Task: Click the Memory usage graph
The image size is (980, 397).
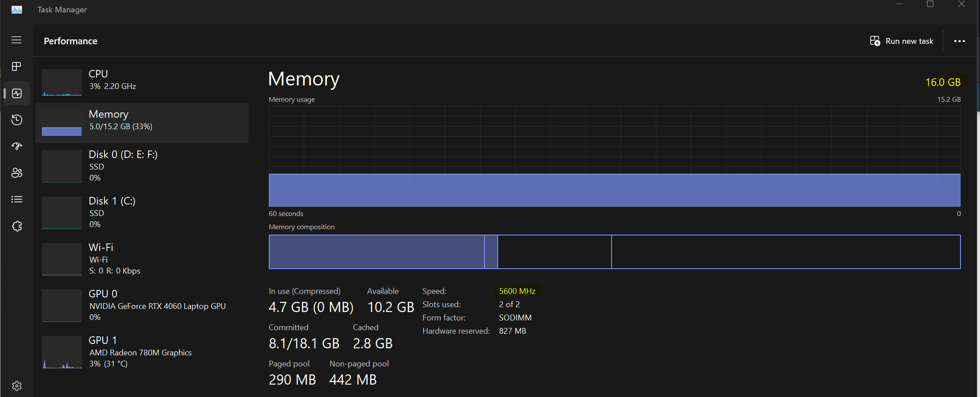Action: [x=615, y=156]
